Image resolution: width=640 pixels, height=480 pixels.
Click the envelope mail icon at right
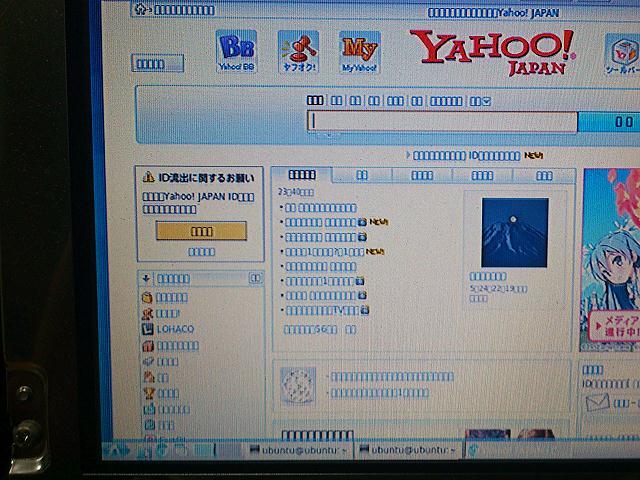point(598,403)
